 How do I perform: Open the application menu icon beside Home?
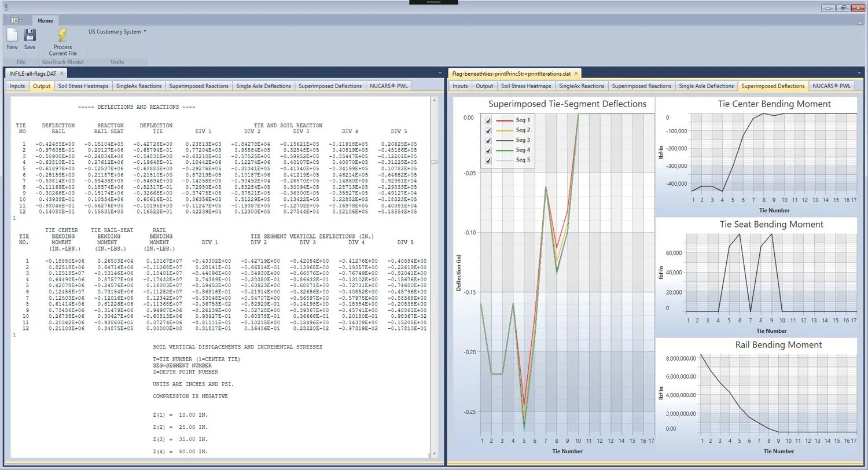16,20
